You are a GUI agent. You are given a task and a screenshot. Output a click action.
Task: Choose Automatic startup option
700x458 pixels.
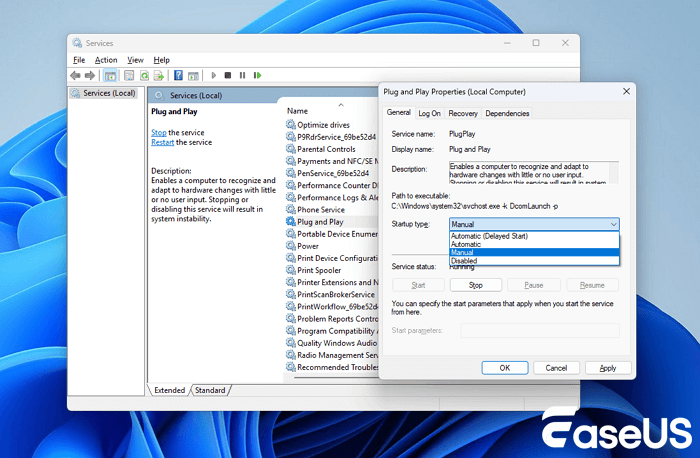pos(534,244)
